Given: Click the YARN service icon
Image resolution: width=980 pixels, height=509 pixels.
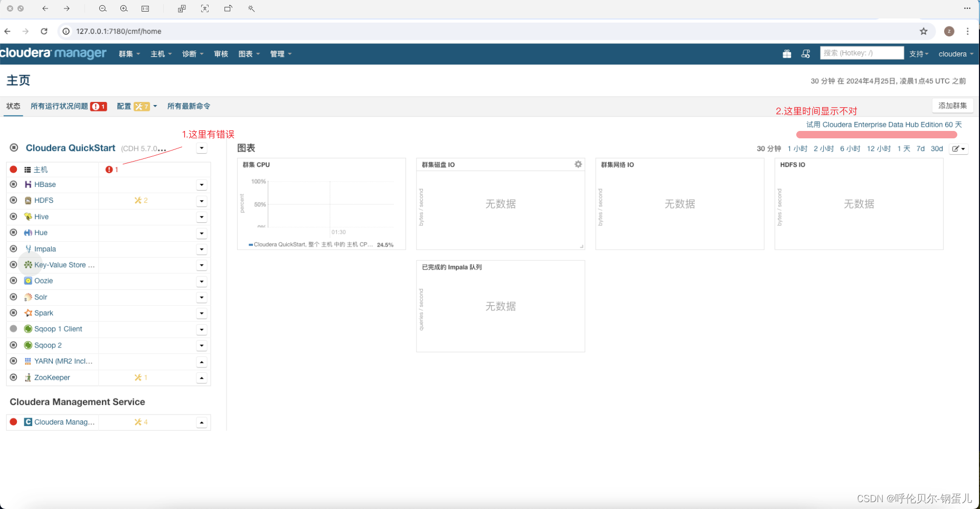Looking at the screenshot, I should 28,361.
